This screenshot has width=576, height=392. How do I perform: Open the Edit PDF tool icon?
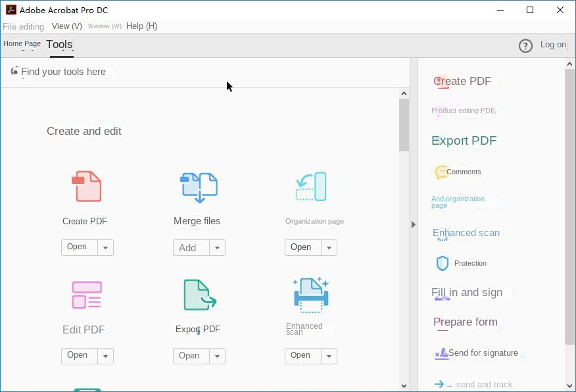point(86,295)
